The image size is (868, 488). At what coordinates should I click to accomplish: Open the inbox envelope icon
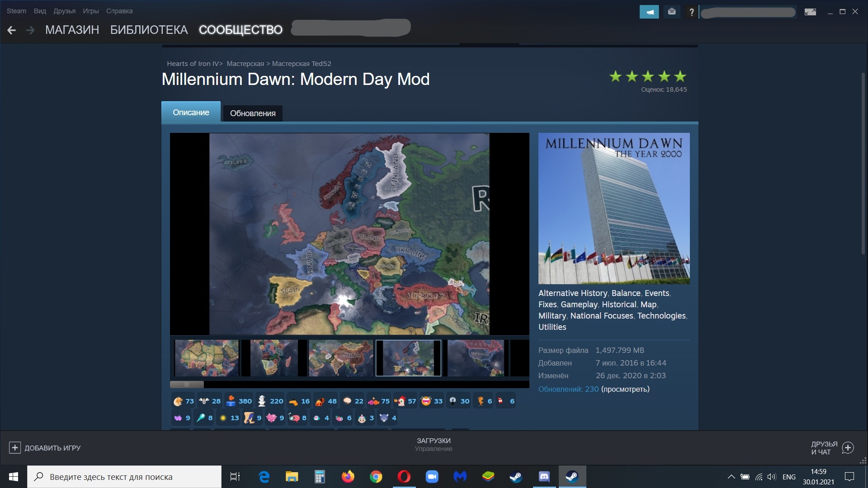(x=672, y=12)
